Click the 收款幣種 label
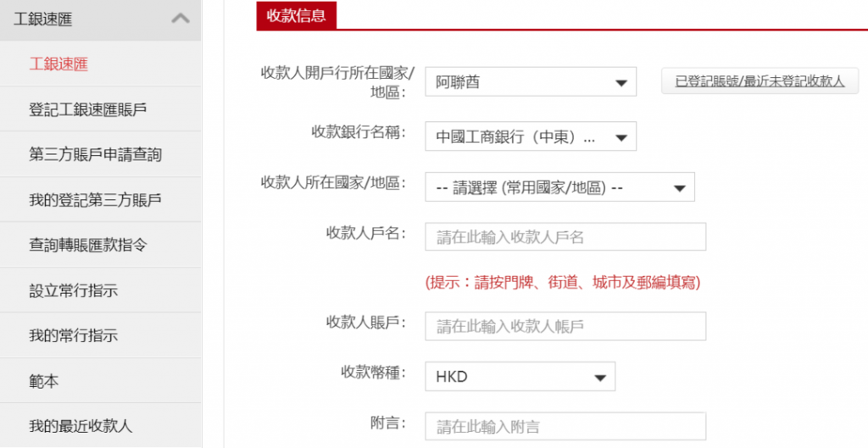Image resolution: width=868 pixels, height=448 pixels. click(x=374, y=373)
